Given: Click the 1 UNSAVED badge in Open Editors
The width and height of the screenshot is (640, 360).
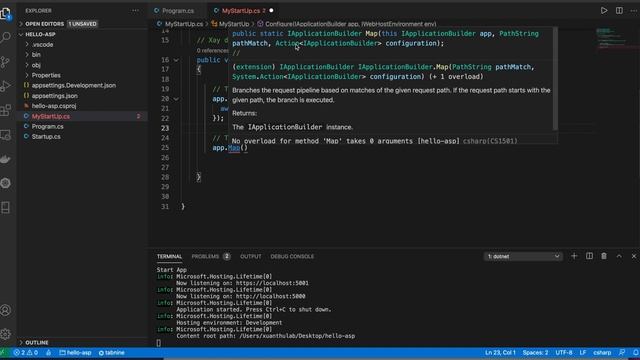Looking at the screenshot, I should pyautogui.click(x=82, y=24).
